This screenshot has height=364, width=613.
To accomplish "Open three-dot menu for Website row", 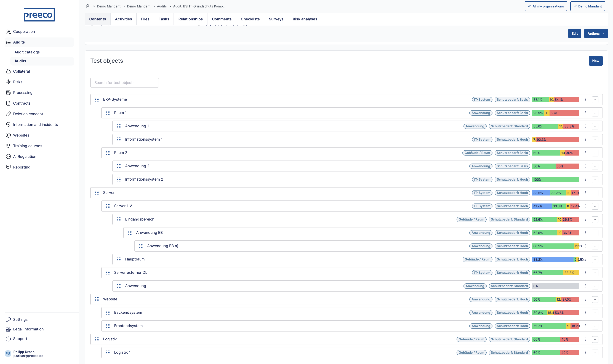I will pos(585,299).
